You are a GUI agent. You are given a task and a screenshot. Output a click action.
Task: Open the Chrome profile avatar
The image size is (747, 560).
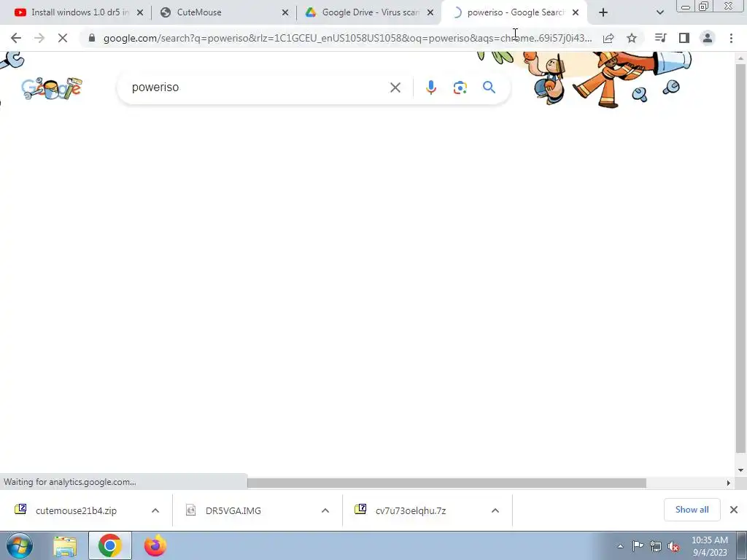[x=708, y=38]
